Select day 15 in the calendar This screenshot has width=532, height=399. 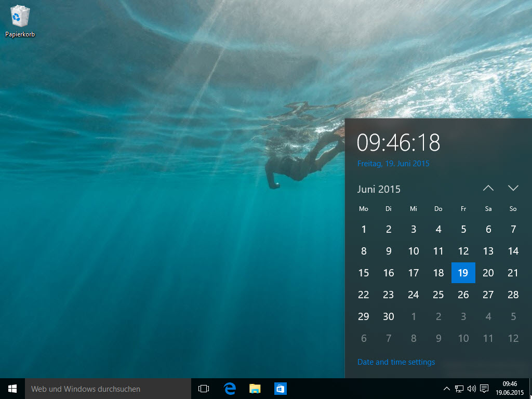coord(363,273)
